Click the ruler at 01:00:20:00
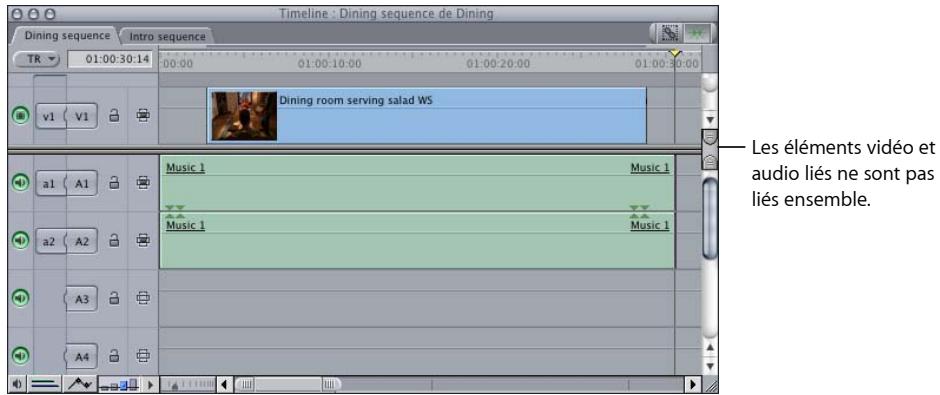This screenshot has width=940, height=395. 498,64
